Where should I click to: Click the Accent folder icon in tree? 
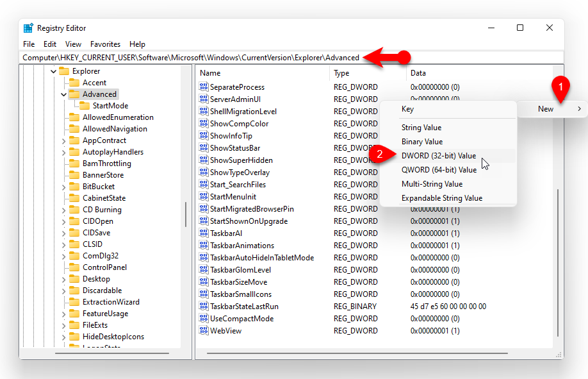tap(74, 83)
